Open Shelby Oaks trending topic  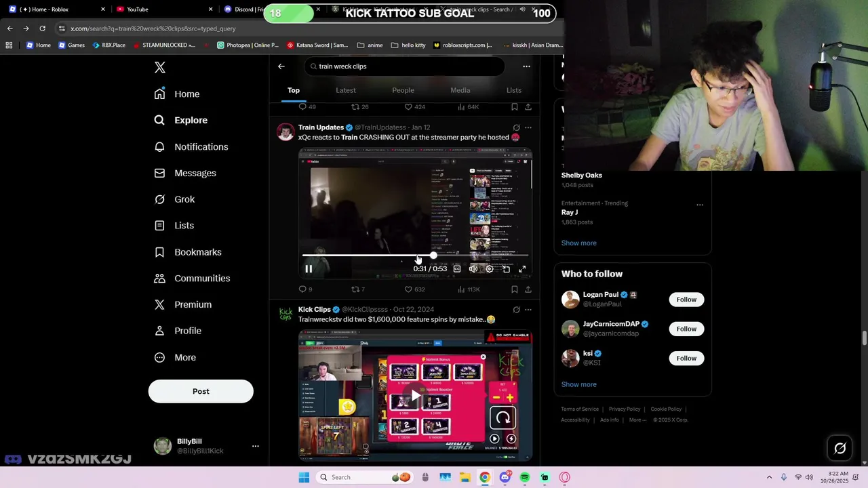click(581, 175)
